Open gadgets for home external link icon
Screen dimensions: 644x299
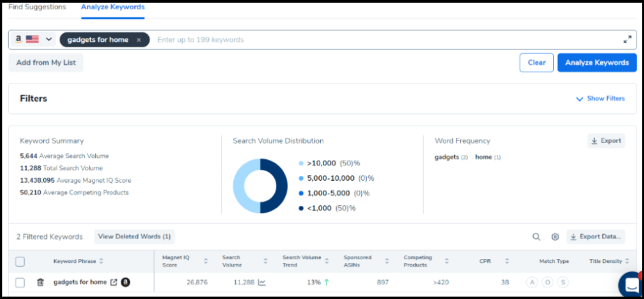click(x=114, y=282)
